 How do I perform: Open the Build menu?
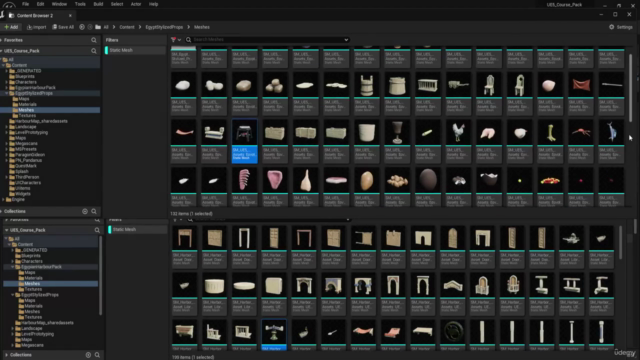(98, 4)
